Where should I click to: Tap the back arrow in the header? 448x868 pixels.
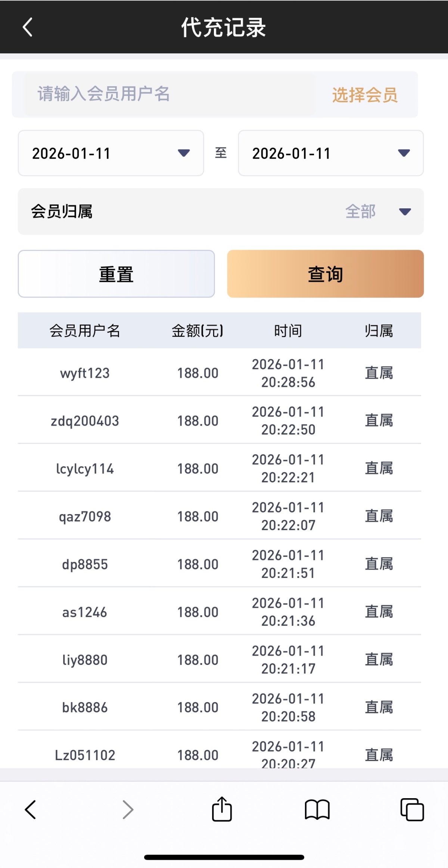point(28,27)
